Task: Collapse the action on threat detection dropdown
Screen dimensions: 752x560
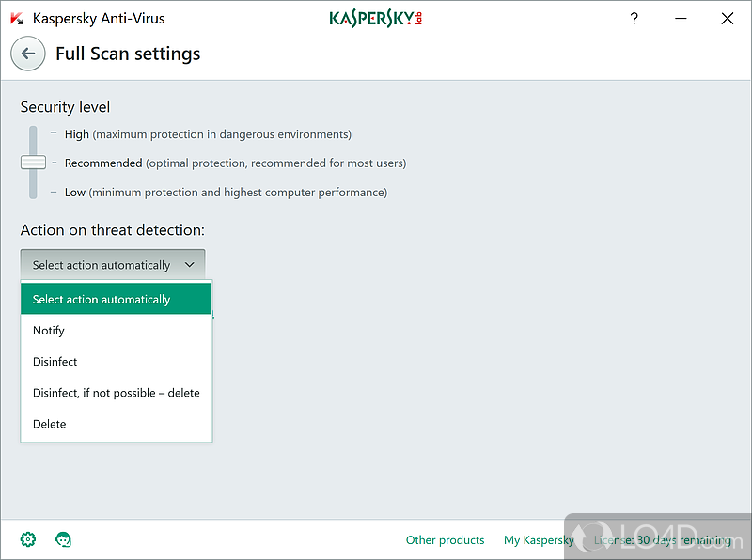Action: [113, 264]
